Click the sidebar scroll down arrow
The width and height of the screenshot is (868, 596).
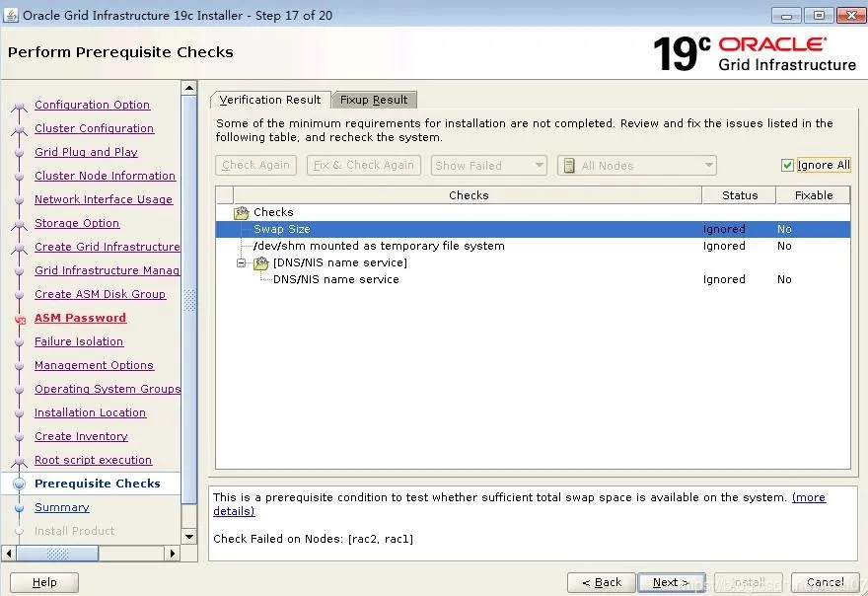pos(189,537)
